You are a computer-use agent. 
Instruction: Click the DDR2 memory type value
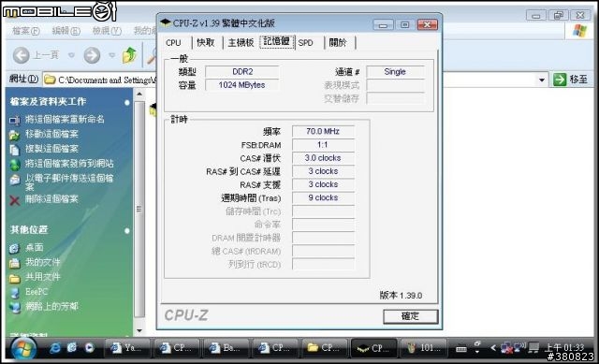(x=242, y=72)
